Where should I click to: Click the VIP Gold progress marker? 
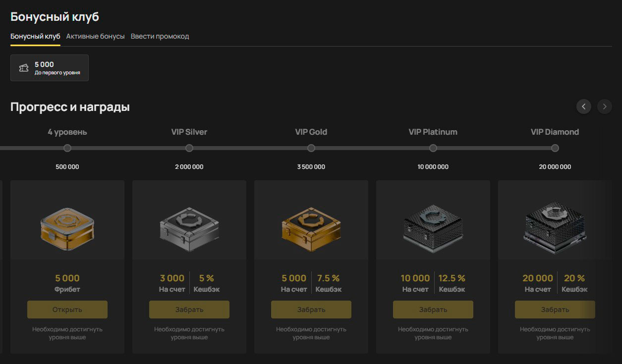coord(311,148)
